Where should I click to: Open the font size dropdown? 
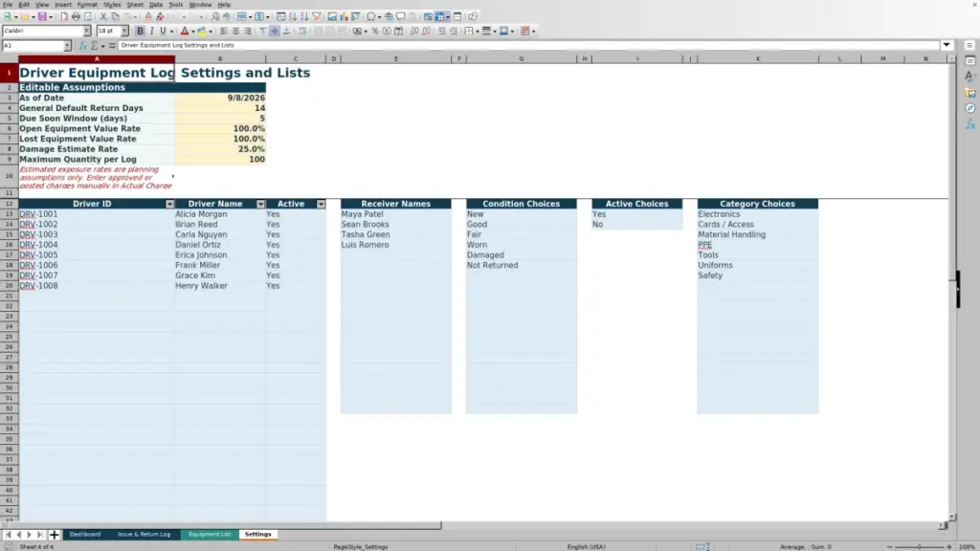point(124,31)
